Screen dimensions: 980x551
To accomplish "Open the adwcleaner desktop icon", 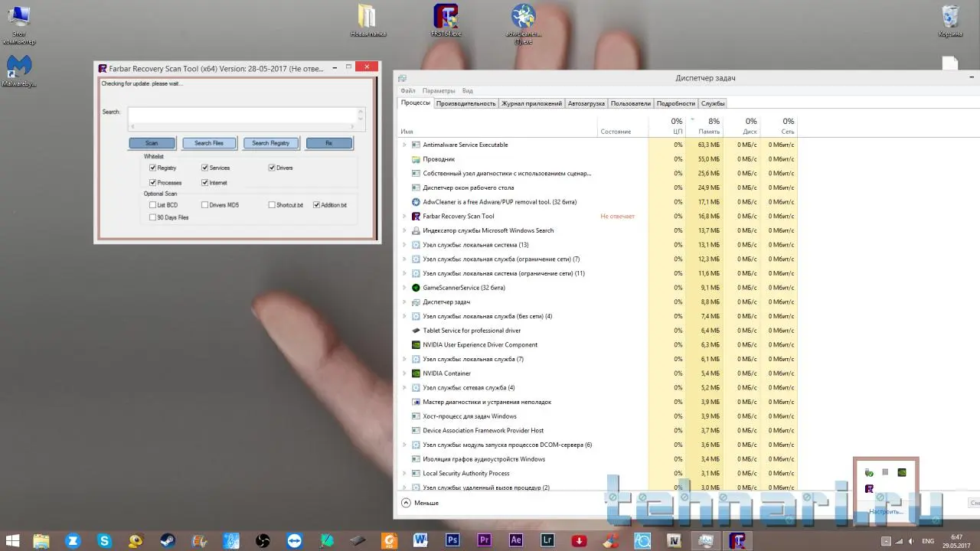I will click(x=524, y=18).
